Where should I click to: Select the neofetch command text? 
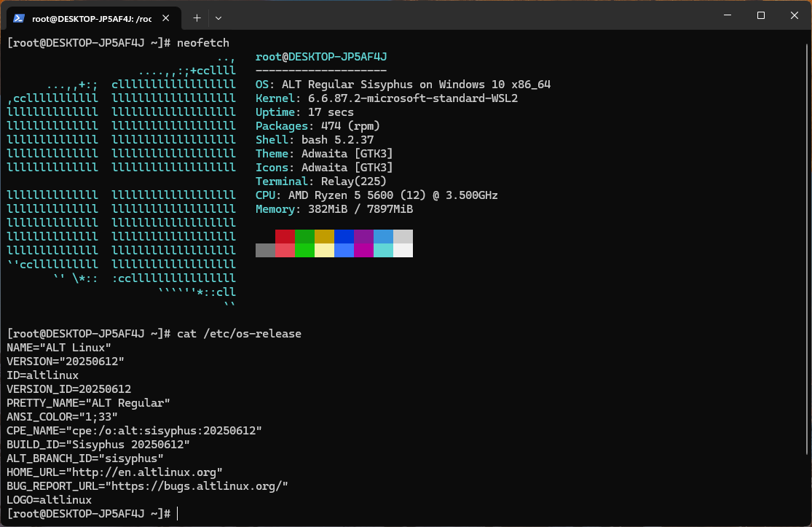[202, 42]
